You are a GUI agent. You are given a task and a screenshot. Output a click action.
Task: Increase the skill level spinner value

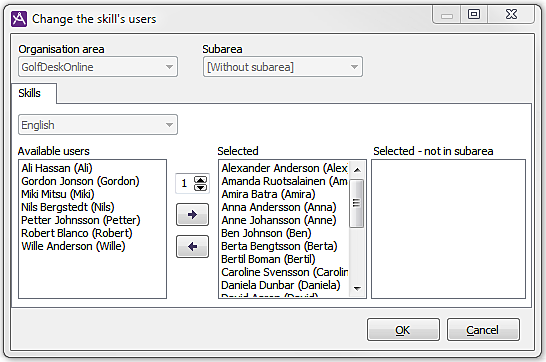coord(200,180)
